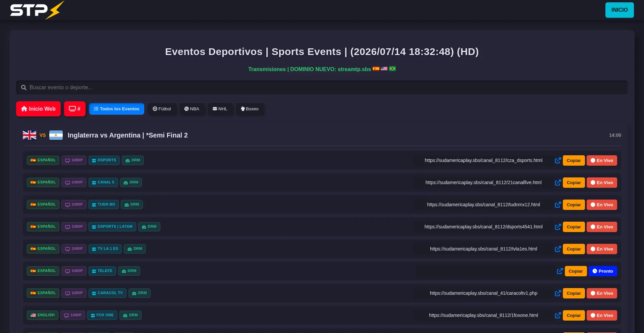Open external link icon for TV LA 1 ES
Image resolution: width=644 pixels, height=333 pixels.
point(558,249)
